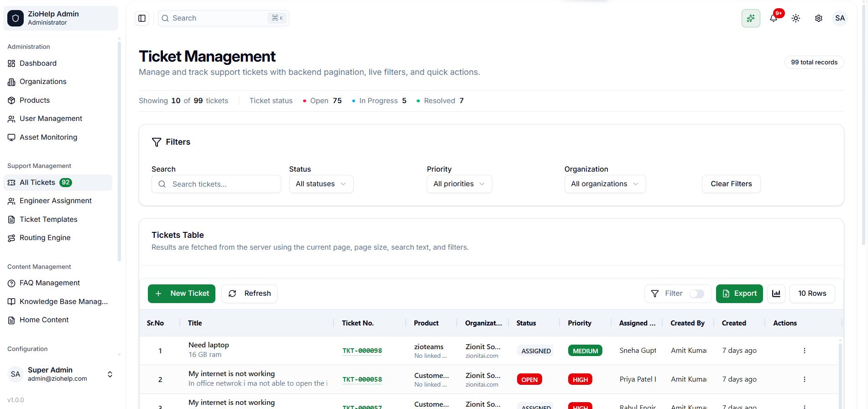Open ticket link TKT-000098

coord(362,351)
